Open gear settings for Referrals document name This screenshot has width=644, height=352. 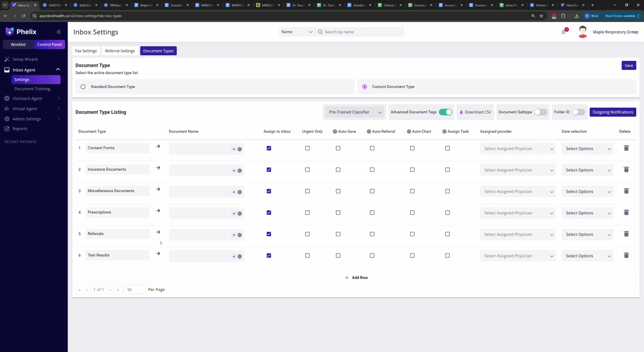coord(239,235)
